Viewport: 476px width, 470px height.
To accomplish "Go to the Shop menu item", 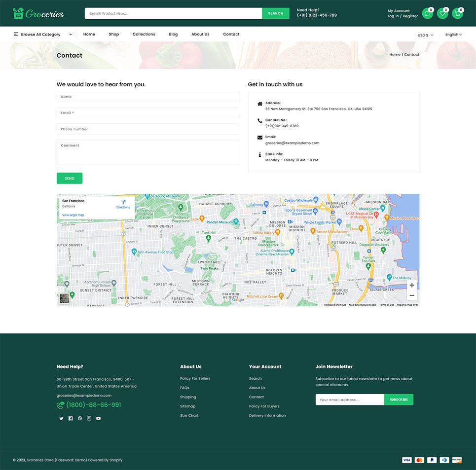I will tap(114, 35).
